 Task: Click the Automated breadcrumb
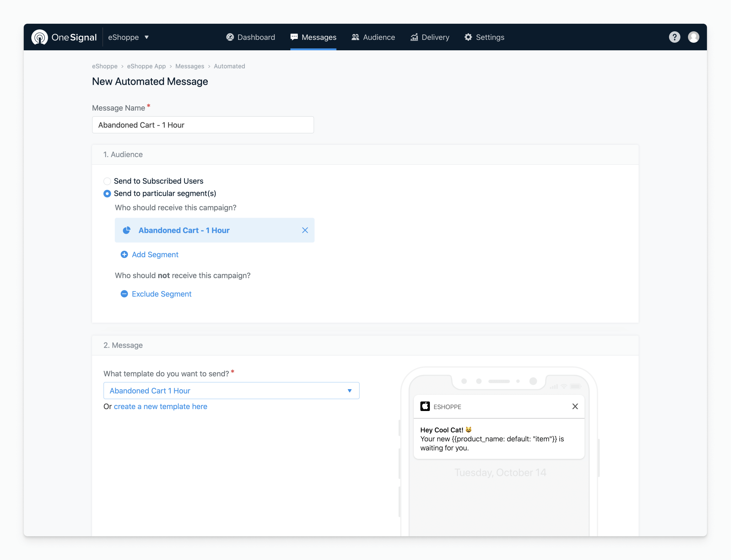pos(229,66)
